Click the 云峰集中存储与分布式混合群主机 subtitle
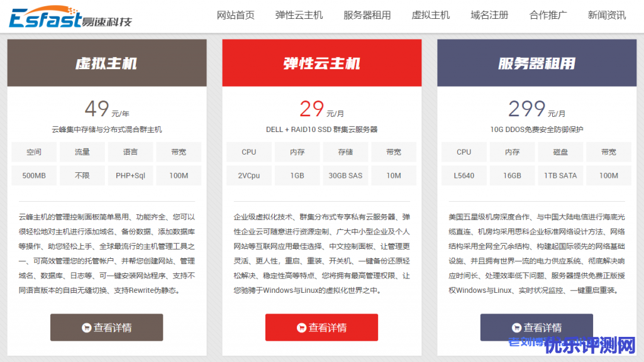644x362 pixels. click(107, 129)
